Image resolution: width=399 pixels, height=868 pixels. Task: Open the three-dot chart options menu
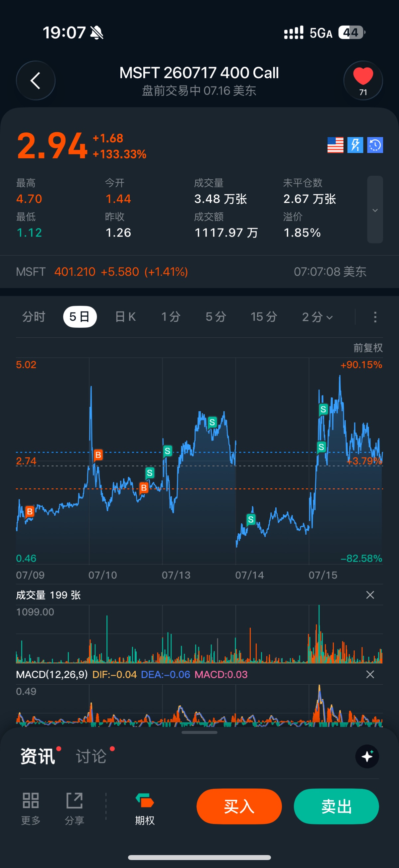click(x=375, y=317)
